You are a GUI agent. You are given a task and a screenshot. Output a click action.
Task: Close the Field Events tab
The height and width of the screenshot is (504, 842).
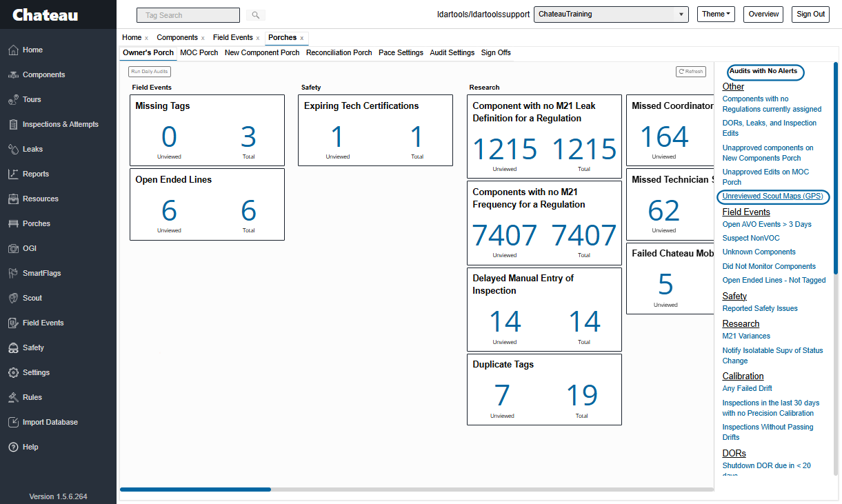coord(257,38)
